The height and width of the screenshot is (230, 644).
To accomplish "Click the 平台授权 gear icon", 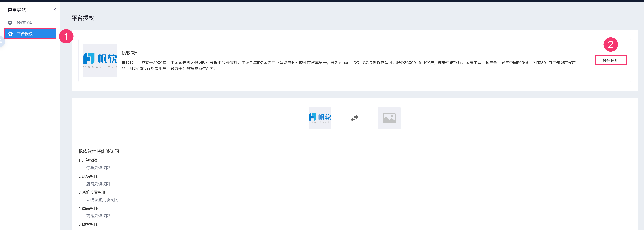I will [10, 34].
